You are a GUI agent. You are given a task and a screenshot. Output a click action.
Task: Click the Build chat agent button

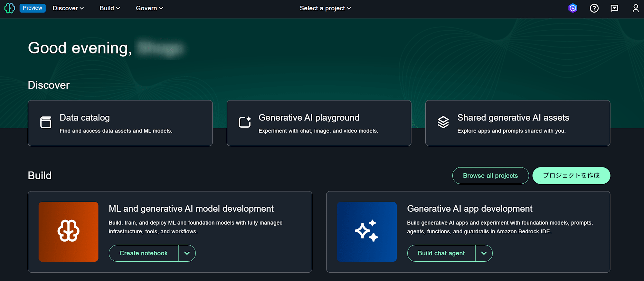pos(441,253)
